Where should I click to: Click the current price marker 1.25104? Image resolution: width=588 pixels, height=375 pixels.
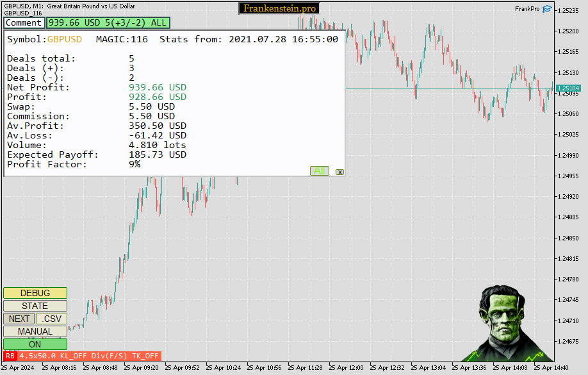click(568, 88)
